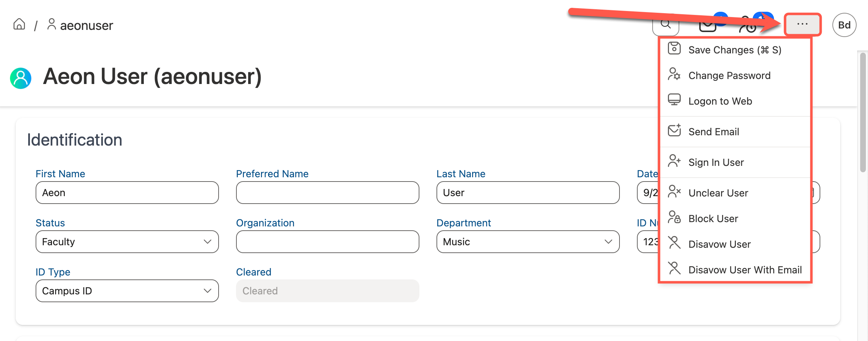
Task: Open the aeonuser breadcrumb link
Action: pos(86,25)
